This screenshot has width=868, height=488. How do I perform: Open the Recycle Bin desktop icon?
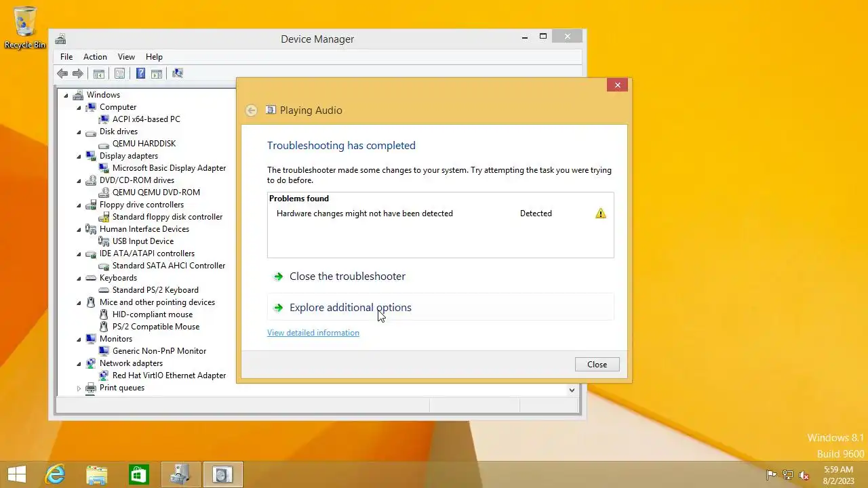pyautogui.click(x=25, y=28)
